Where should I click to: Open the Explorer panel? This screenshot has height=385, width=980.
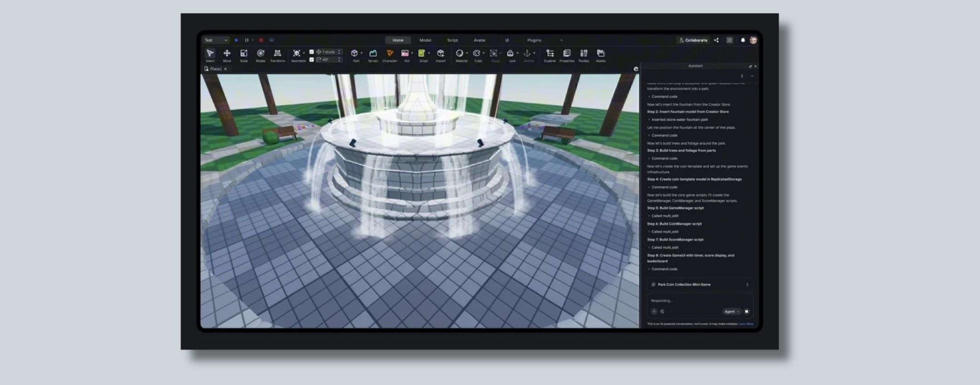click(550, 55)
